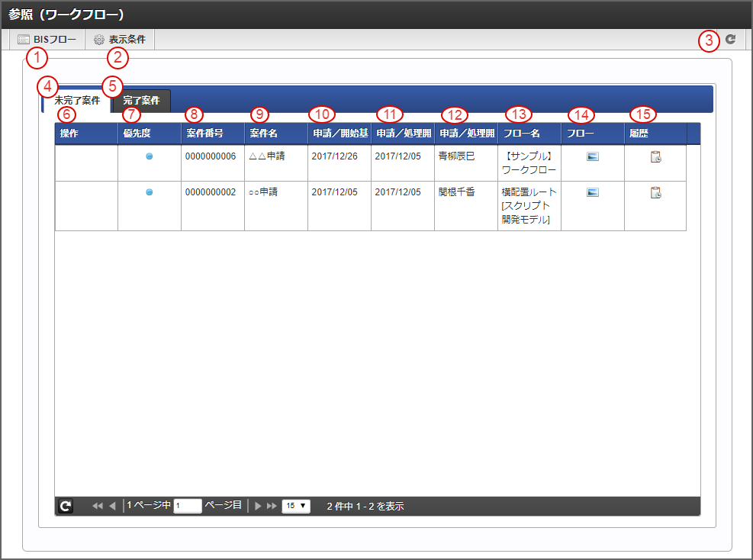Click priority dot for △△申請 row
The image size is (753, 560).
tap(150, 156)
